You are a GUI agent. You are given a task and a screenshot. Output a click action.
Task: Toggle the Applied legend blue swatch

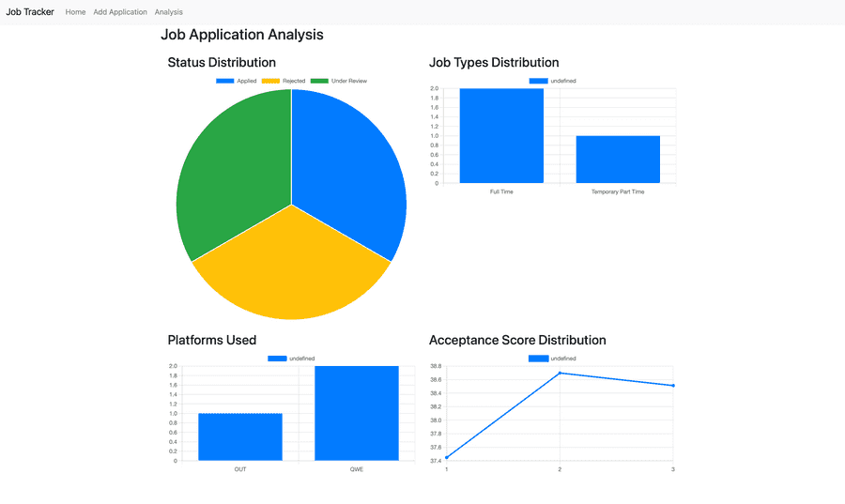224,81
